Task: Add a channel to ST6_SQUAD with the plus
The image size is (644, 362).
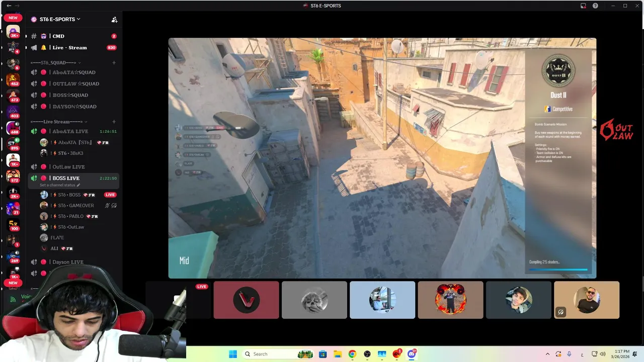Action: point(114,63)
